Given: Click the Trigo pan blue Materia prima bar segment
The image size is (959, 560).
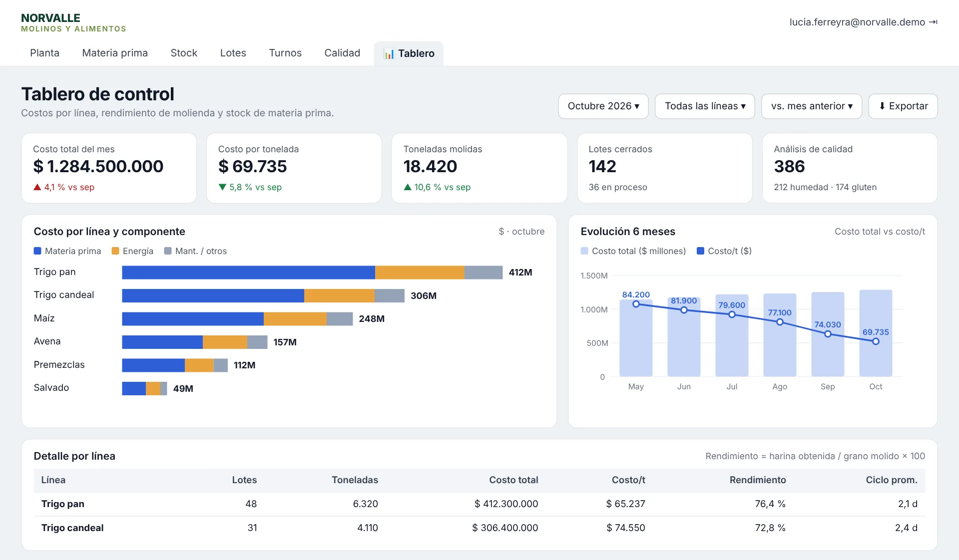Looking at the screenshot, I should (x=248, y=273).
